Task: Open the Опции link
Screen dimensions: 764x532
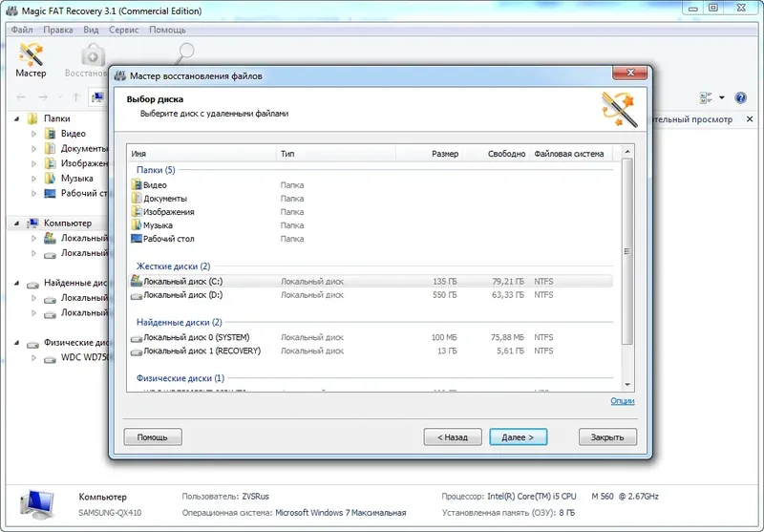Action: pyautogui.click(x=623, y=401)
